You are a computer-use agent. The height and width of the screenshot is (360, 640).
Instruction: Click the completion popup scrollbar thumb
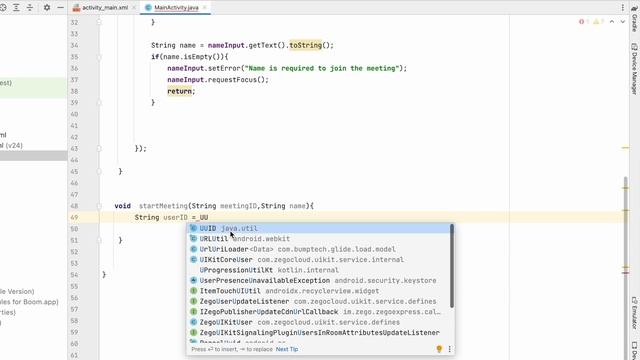(x=452, y=266)
